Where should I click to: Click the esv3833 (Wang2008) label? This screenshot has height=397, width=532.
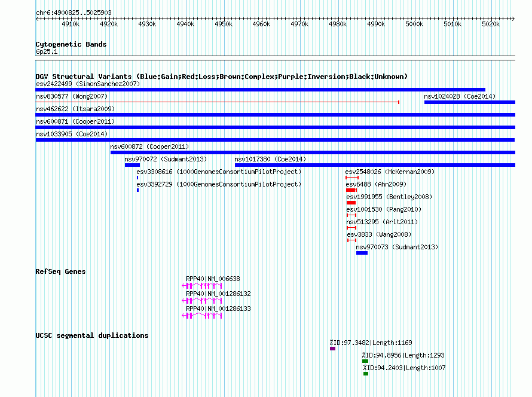coord(379,234)
